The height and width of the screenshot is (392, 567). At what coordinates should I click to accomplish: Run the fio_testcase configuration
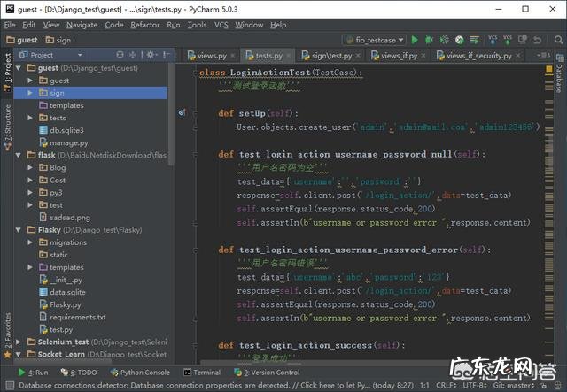tap(415, 40)
